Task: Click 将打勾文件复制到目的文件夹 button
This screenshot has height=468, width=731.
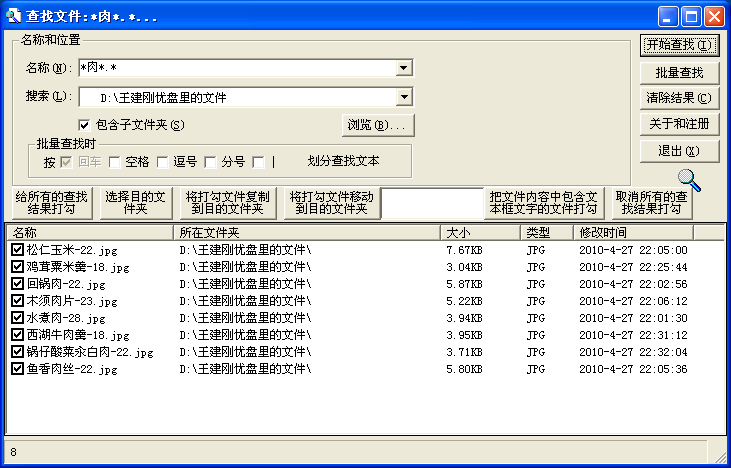Action: click(228, 203)
